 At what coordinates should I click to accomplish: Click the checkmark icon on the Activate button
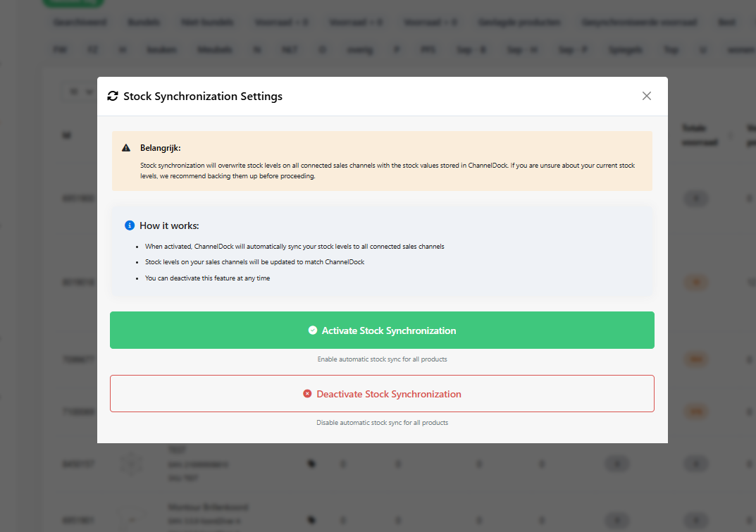click(x=313, y=330)
